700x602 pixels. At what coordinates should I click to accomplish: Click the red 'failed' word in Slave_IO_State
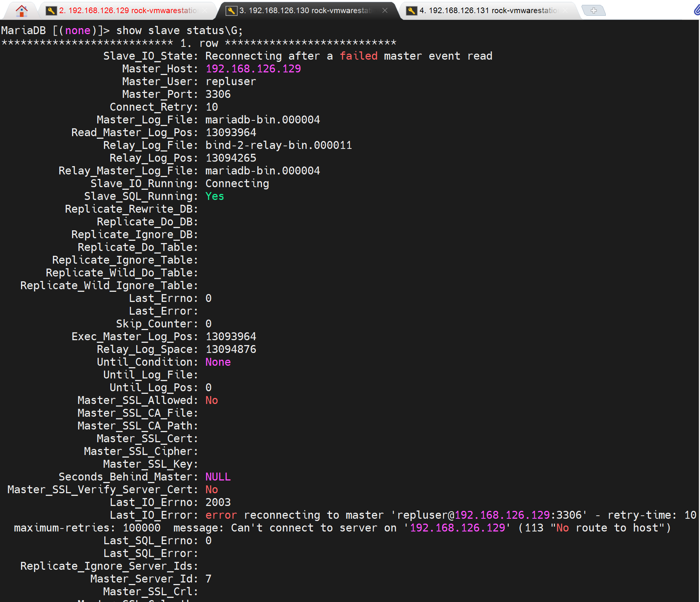358,56
